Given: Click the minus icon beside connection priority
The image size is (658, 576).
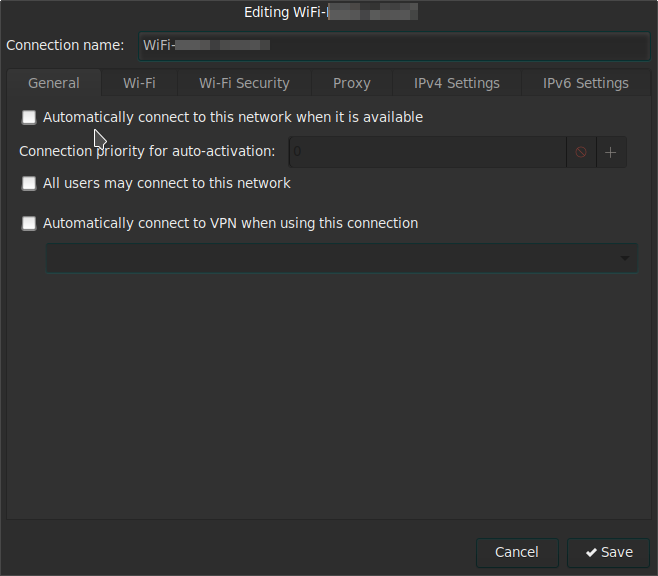Looking at the screenshot, I should pyautogui.click(x=581, y=152).
